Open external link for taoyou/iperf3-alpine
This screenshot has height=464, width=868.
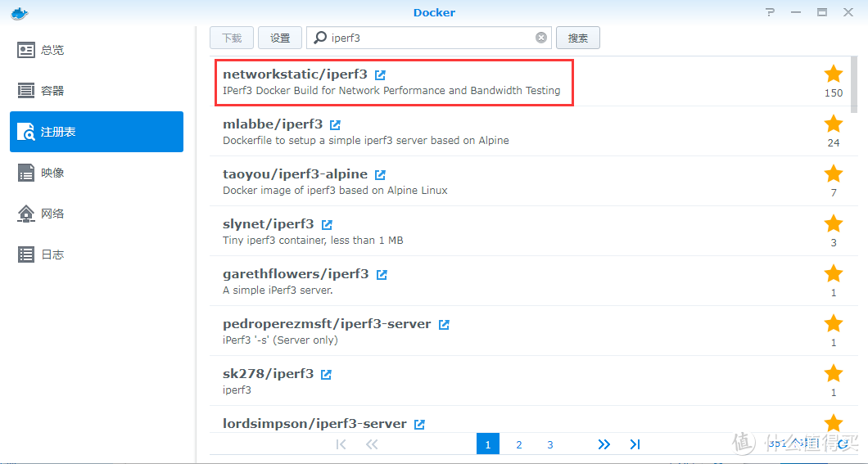380,175
